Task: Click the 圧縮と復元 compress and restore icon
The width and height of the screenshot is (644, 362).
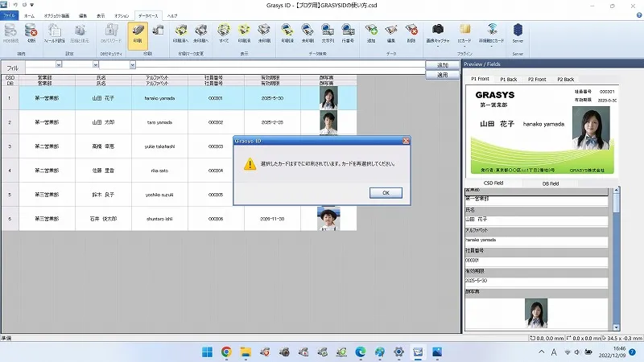Action: (80, 33)
